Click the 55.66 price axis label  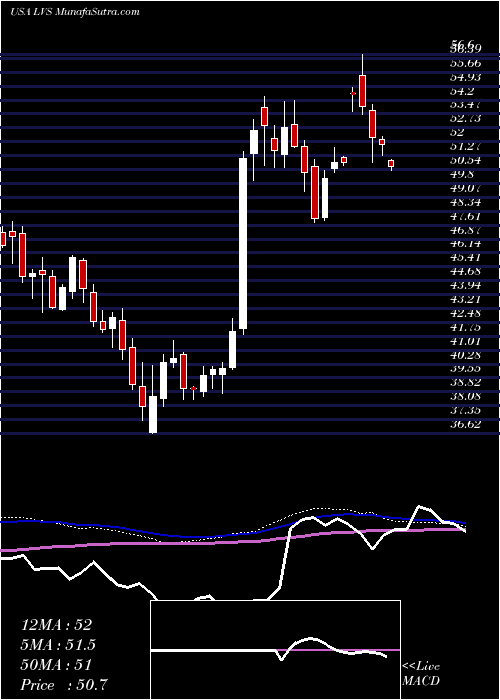466,63
